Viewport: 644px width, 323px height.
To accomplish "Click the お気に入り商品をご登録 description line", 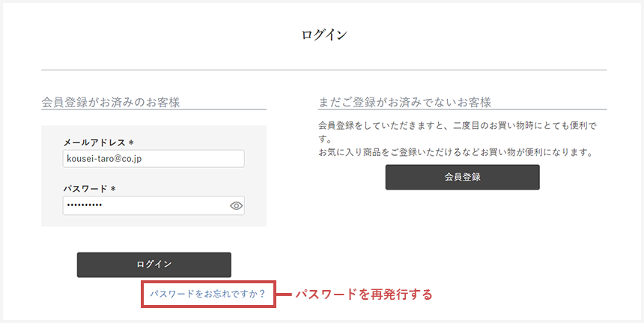I will point(455,153).
